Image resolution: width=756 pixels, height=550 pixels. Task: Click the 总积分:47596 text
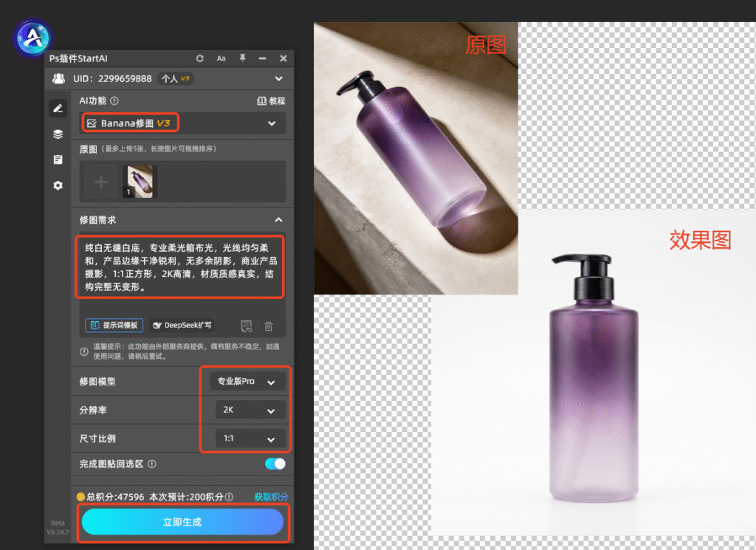(x=115, y=497)
